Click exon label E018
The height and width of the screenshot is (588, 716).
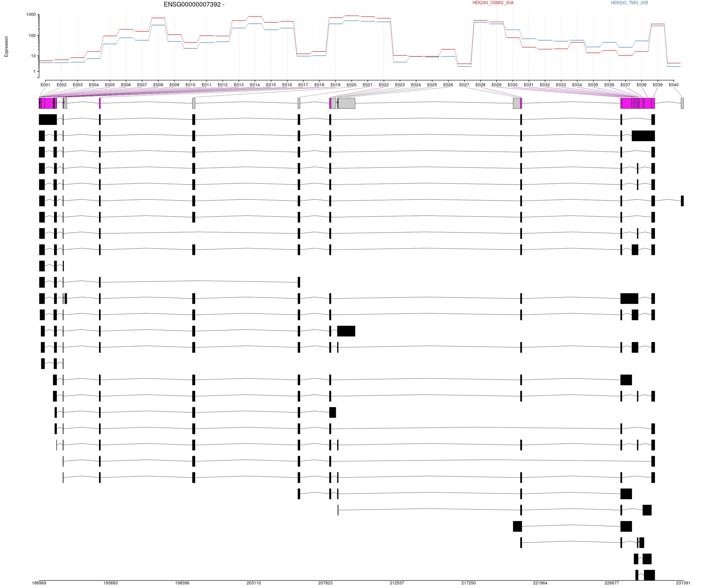pyautogui.click(x=319, y=85)
